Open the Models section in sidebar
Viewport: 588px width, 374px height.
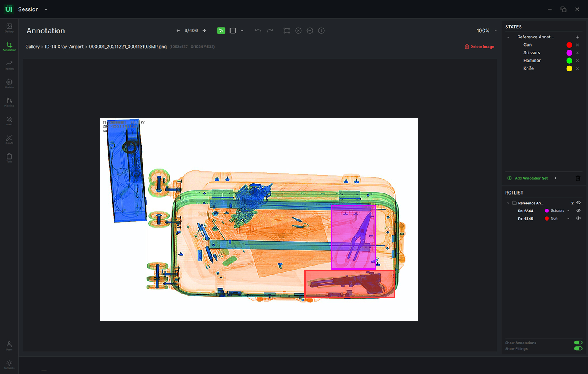coord(9,83)
